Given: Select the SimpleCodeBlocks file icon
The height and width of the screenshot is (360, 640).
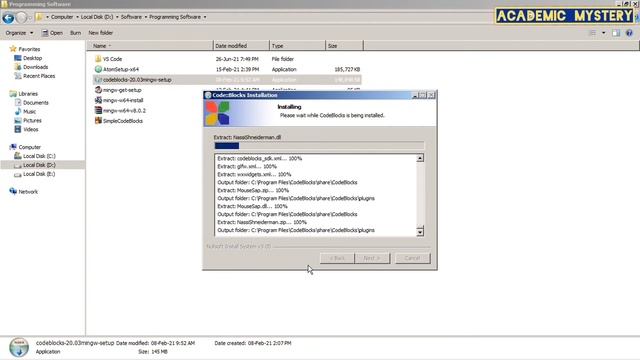Looking at the screenshot, I should point(98,120).
